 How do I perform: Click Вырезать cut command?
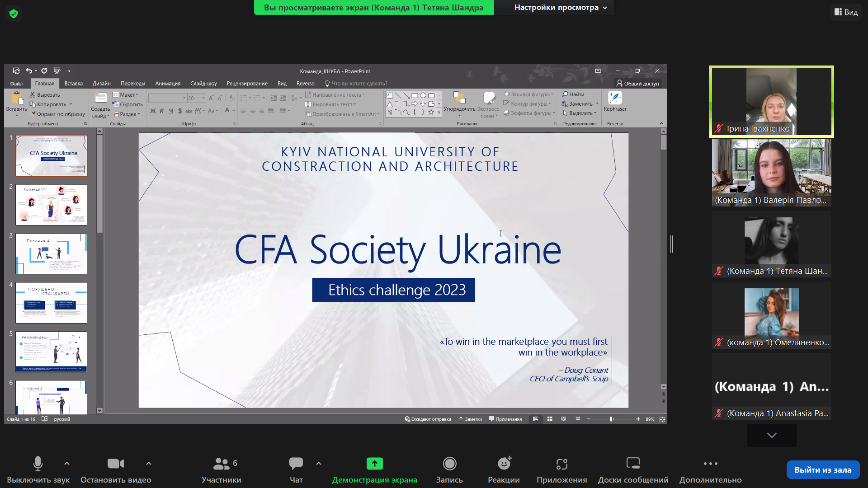pos(45,95)
